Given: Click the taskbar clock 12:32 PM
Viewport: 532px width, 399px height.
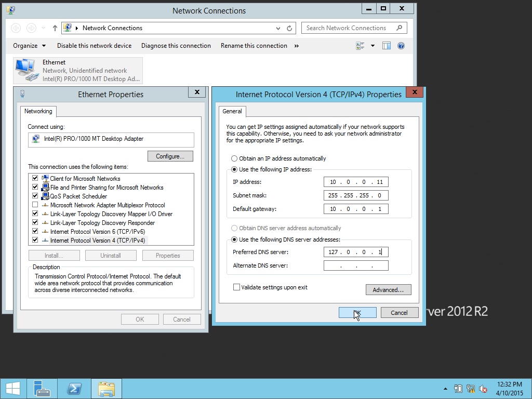Looking at the screenshot, I should (x=509, y=384).
